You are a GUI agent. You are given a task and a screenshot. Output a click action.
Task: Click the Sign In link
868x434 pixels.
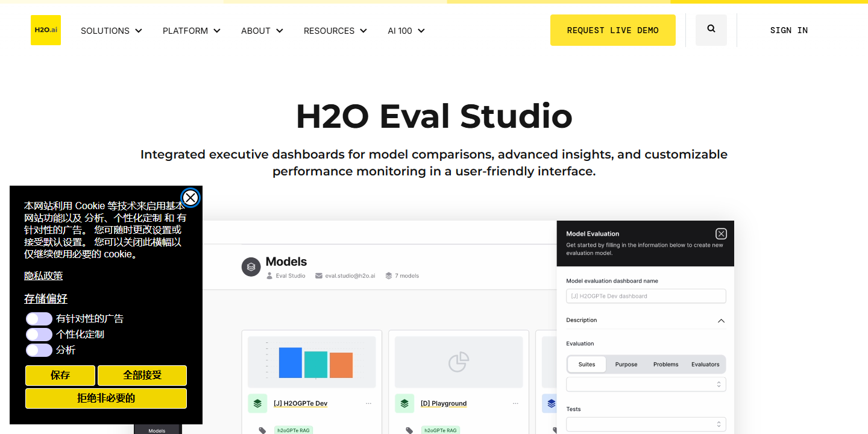(x=789, y=30)
